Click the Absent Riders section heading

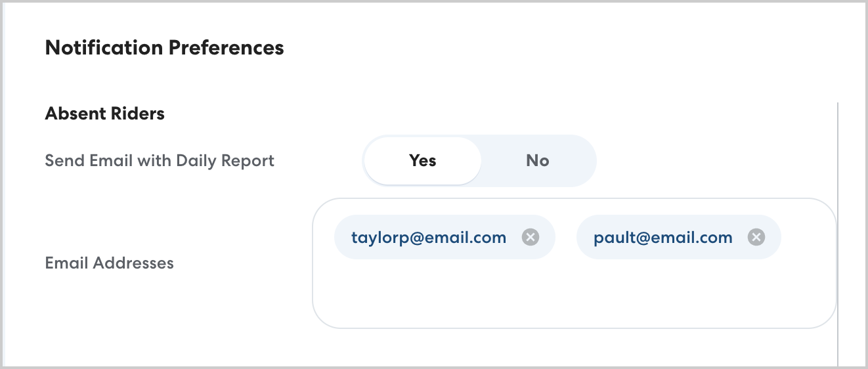104,114
